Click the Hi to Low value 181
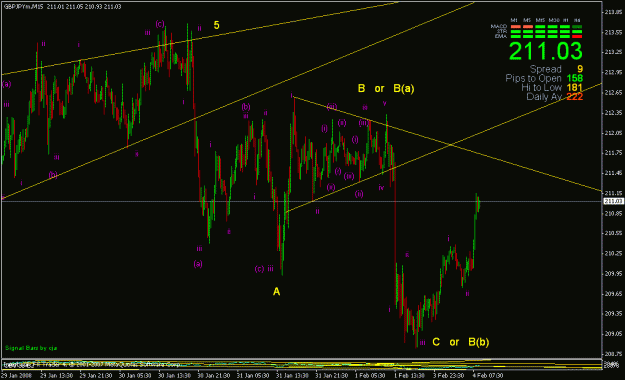This screenshot has height=380, width=625. (x=574, y=88)
